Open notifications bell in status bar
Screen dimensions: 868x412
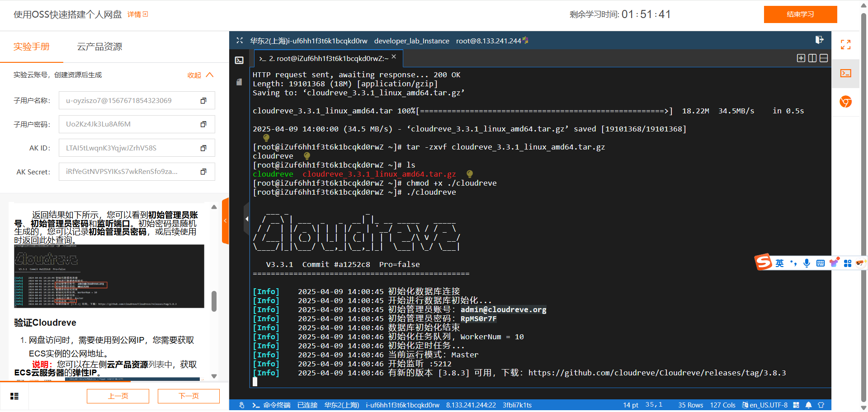[808, 405]
